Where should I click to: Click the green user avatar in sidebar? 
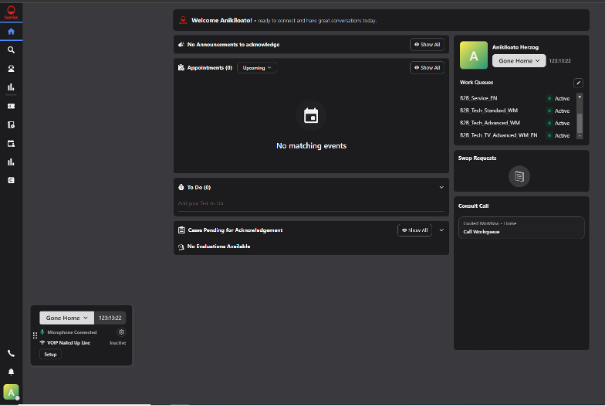click(x=11, y=391)
